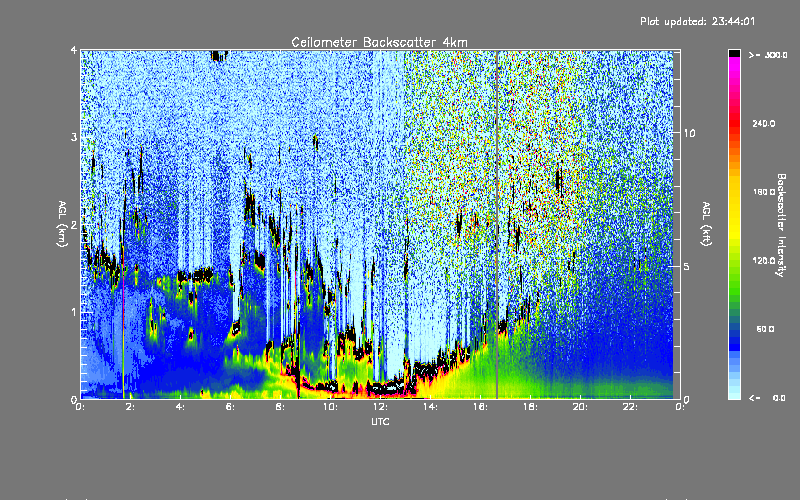Click the "180.0" colorbar value label
The height and width of the screenshot is (500, 800).
pos(764,192)
